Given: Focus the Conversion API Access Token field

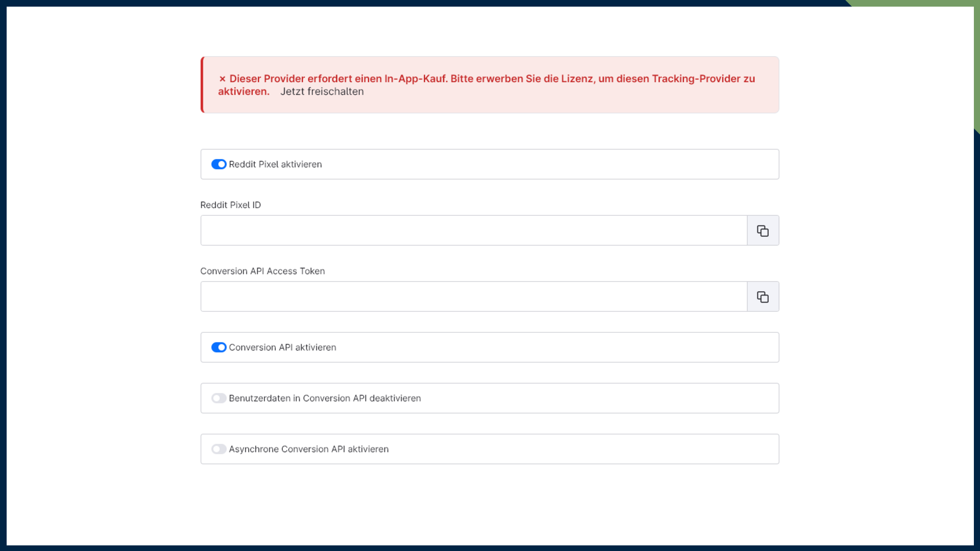Looking at the screenshot, I should (473, 297).
